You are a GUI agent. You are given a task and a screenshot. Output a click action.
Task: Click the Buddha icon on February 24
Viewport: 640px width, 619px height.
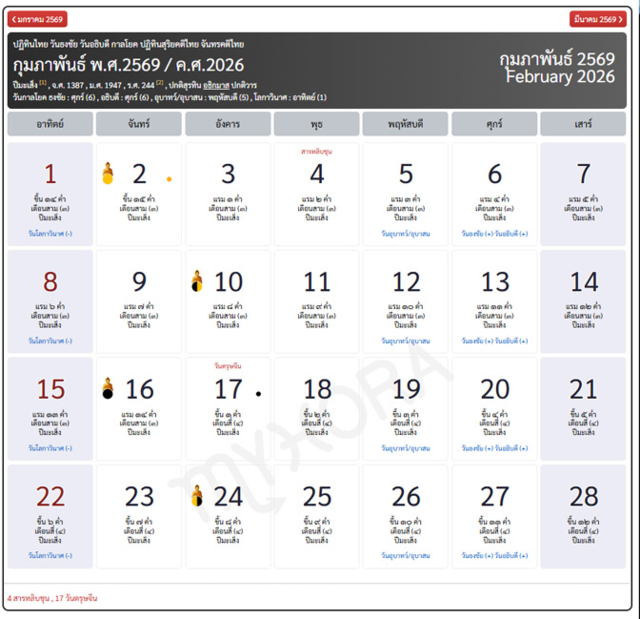coord(197,496)
